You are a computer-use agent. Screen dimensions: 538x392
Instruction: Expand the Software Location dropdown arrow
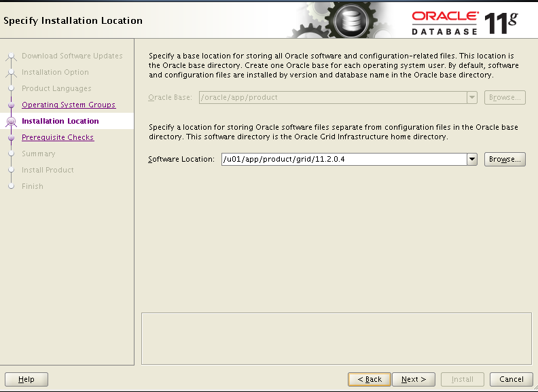click(472, 159)
